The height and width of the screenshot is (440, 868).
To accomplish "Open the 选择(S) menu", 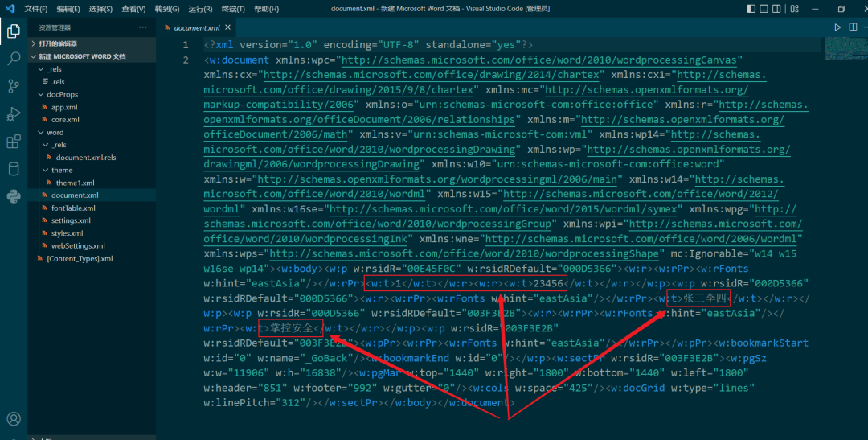I will click(100, 9).
